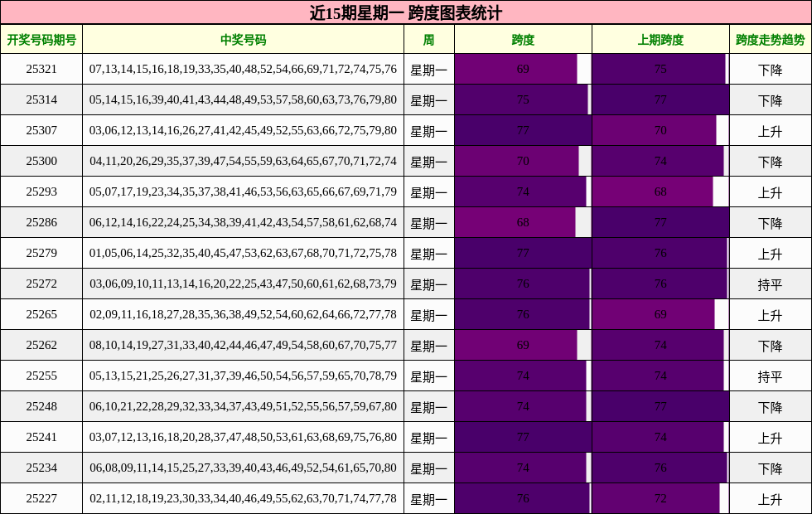Select the winning numbers row for period 25307
The image size is (812, 514).
click(x=243, y=131)
